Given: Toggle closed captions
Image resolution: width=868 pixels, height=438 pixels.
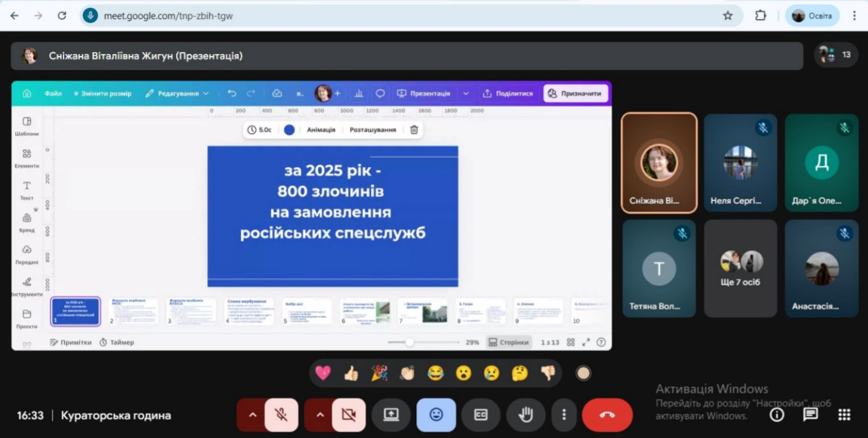Looking at the screenshot, I should coord(481,415).
